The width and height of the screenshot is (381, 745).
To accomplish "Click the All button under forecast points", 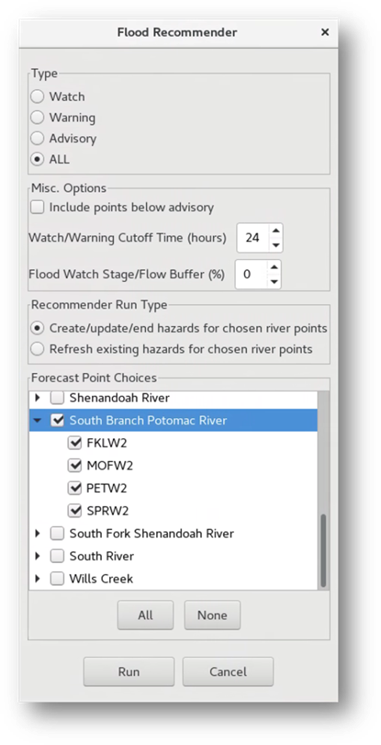I will point(145,615).
